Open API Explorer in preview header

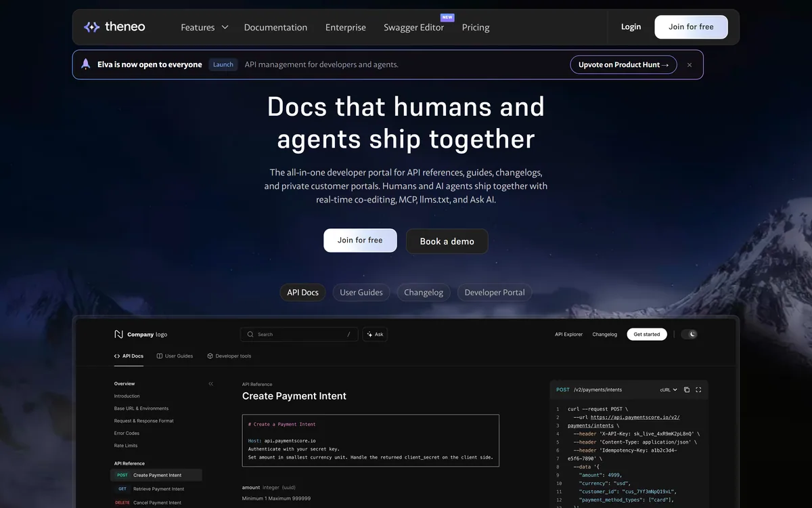[568, 335]
